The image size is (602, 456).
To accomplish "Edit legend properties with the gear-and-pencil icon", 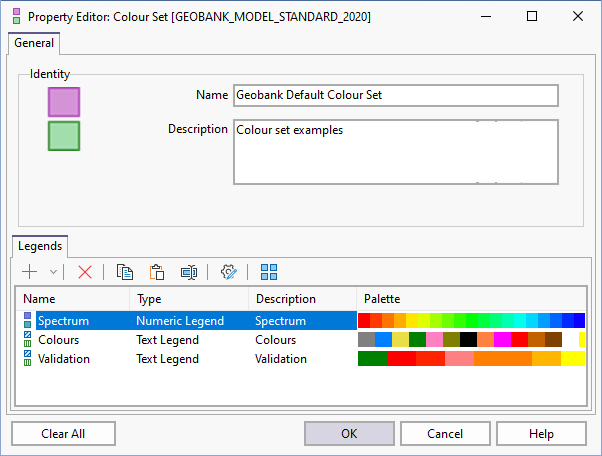I will (x=229, y=272).
